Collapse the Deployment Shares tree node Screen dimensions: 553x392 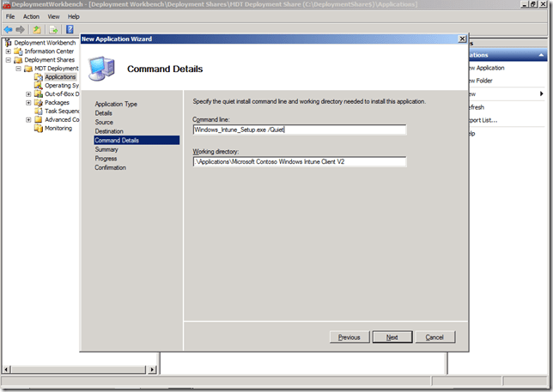point(9,60)
